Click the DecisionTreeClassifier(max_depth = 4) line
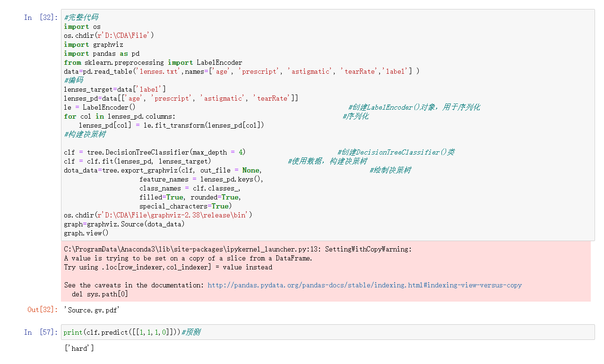The image size is (604, 364). (x=155, y=152)
